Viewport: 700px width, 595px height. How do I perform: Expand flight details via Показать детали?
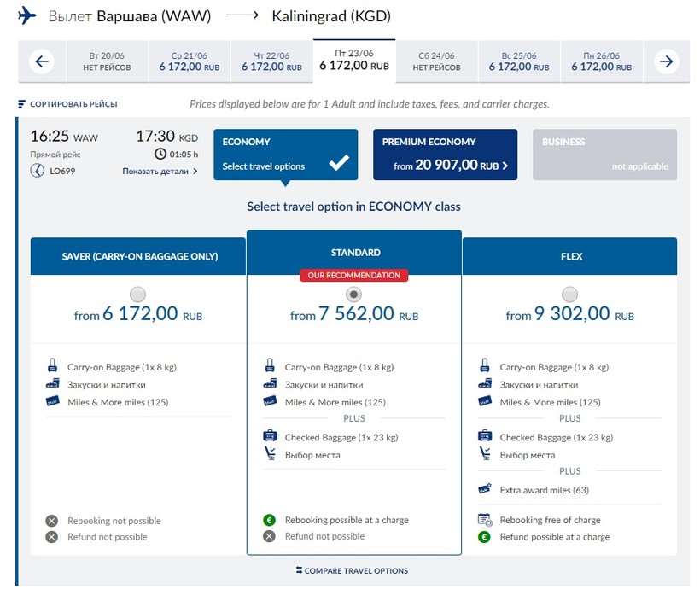tap(160, 172)
